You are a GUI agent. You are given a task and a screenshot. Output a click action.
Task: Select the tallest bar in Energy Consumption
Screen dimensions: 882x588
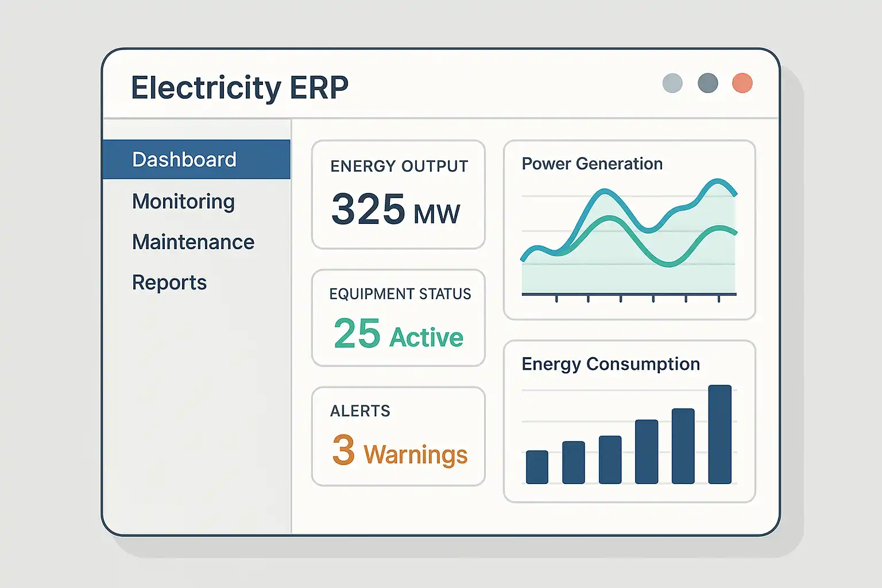[719, 435]
